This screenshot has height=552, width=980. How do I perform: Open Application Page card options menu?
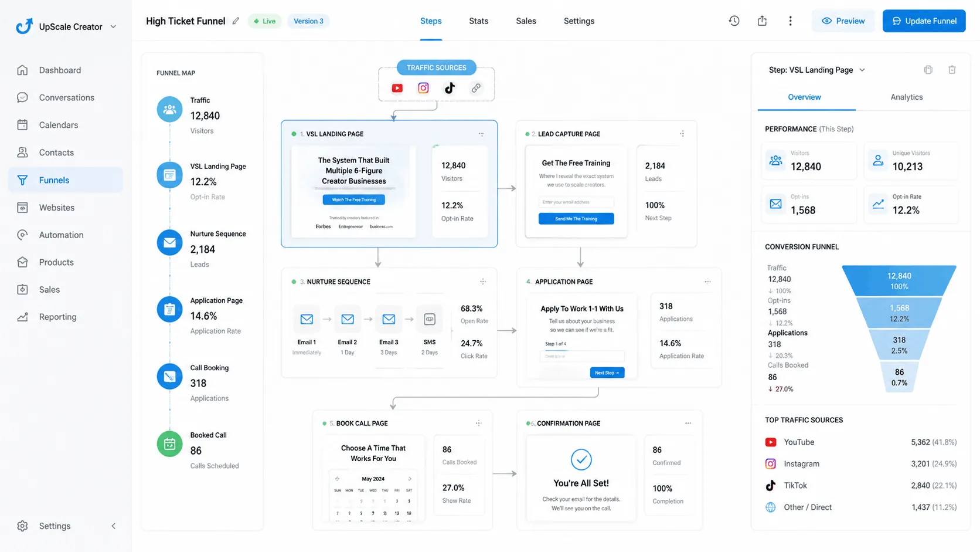click(707, 282)
